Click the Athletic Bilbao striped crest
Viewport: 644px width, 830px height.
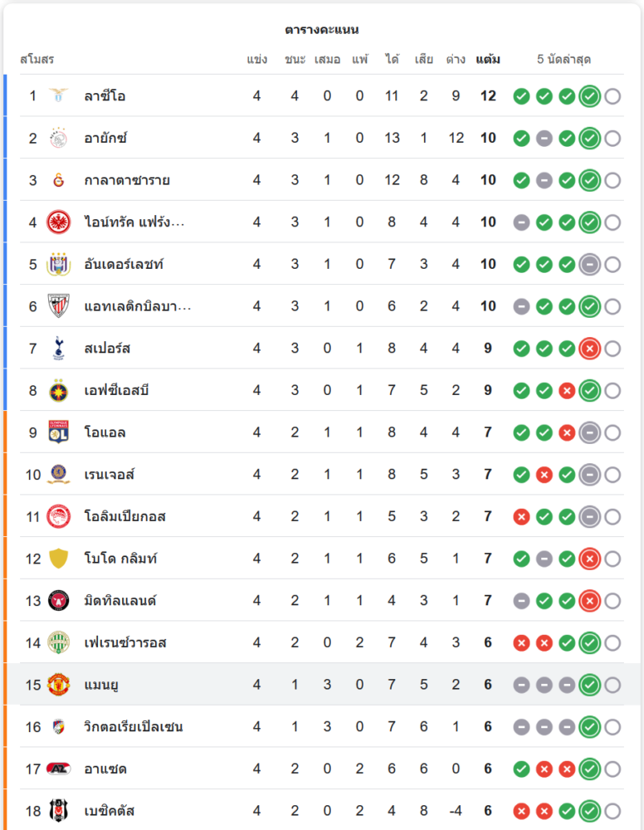(x=59, y=306)
